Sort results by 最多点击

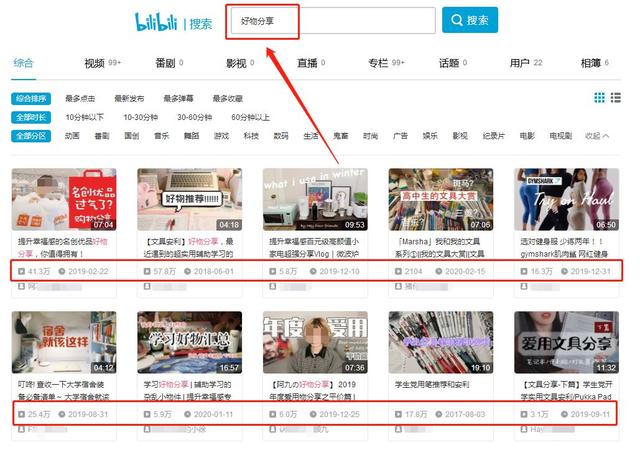tap(81, 99)
